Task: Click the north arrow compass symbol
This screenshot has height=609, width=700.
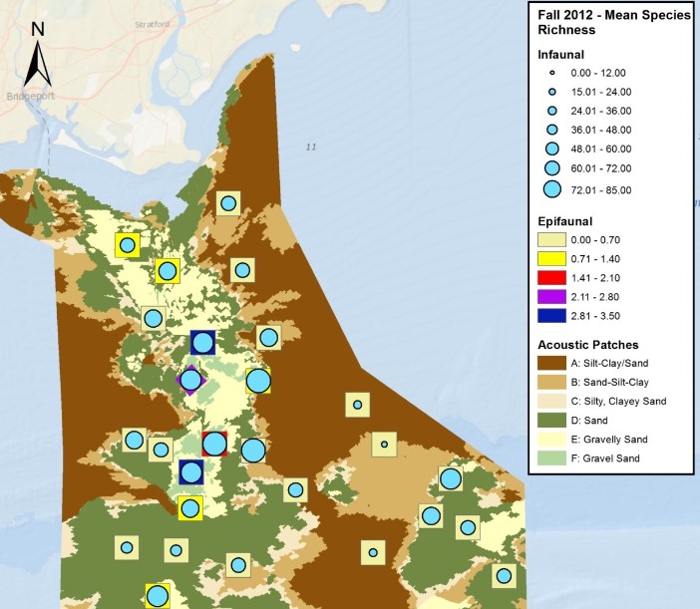Action: coord(38,55)
